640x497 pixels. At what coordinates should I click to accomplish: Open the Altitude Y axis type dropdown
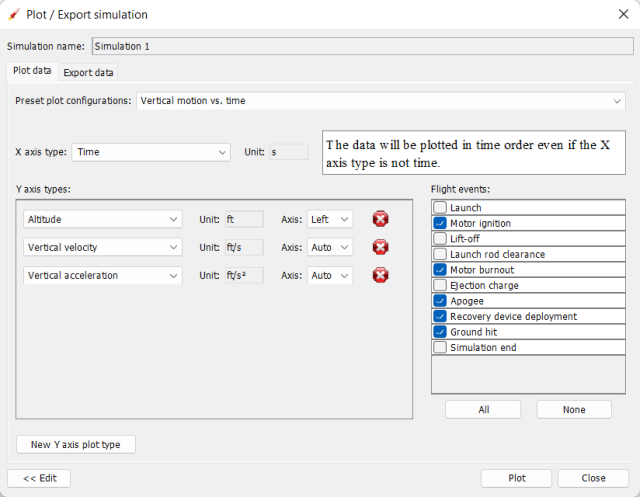[x=102, y=219]
